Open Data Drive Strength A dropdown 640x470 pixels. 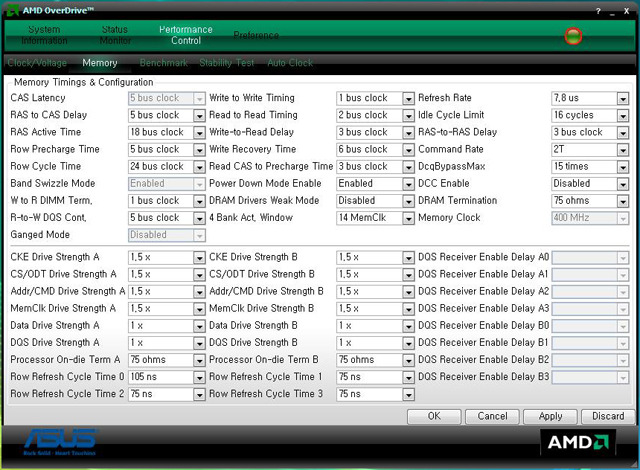[199, 326]
